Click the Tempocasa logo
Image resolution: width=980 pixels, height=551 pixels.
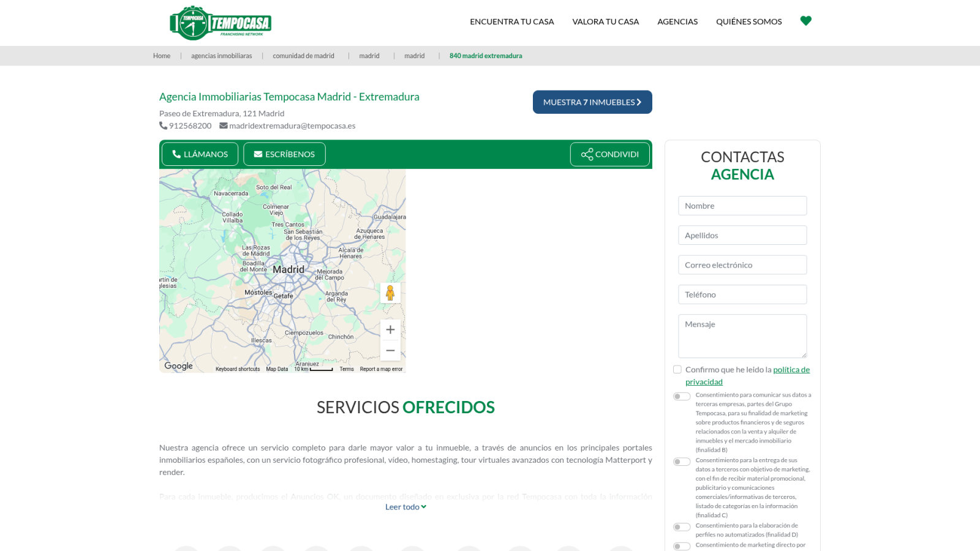221,23
